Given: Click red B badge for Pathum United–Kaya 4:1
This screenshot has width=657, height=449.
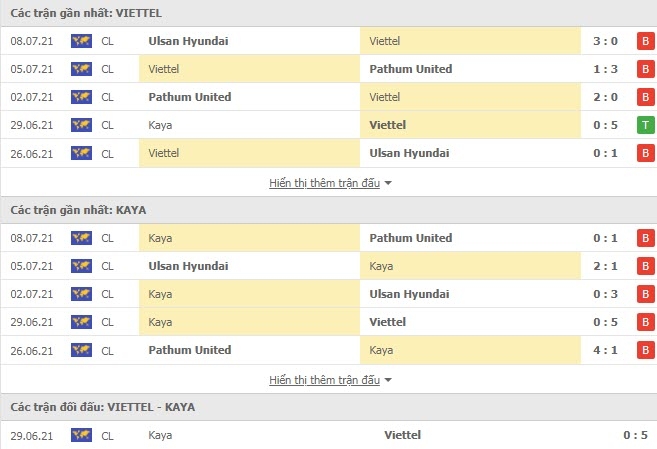Looking at the screenshot, I should 646,350.
